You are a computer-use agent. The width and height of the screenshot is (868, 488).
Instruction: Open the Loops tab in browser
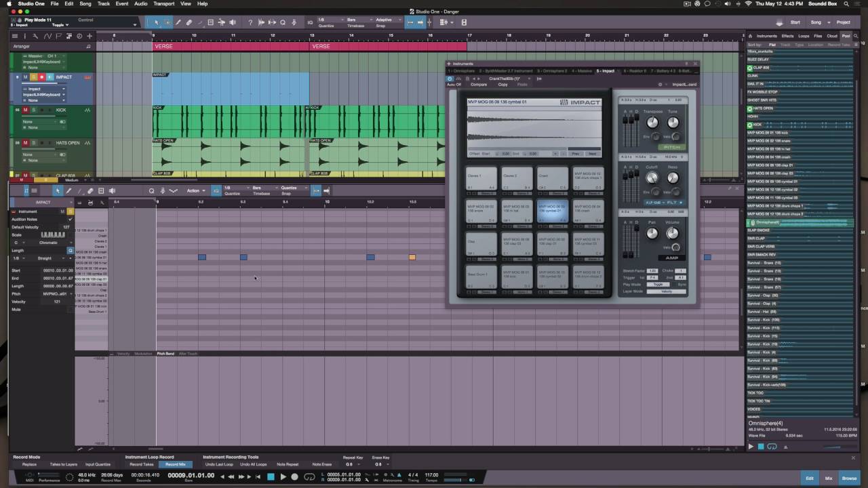[x=804, y=36]
